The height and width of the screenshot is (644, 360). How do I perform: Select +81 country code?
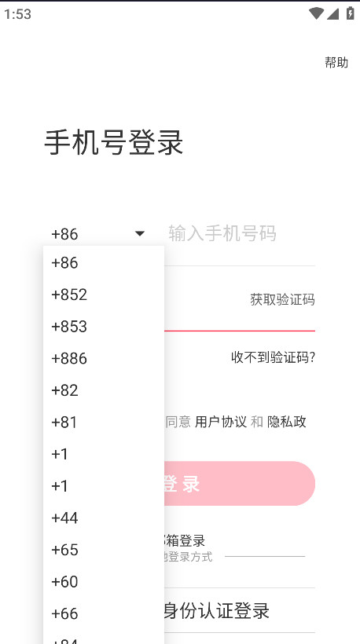tap(104, 423)
